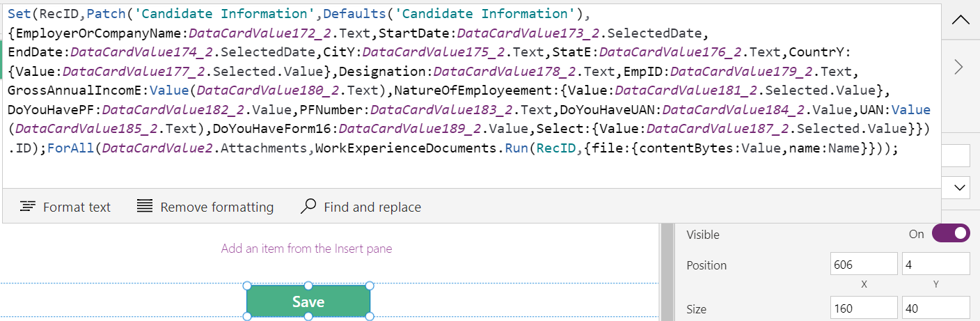Viewport: 980px width, 321px height.
Task: Click the Size width field showing 160
Action: click(863, 308)
